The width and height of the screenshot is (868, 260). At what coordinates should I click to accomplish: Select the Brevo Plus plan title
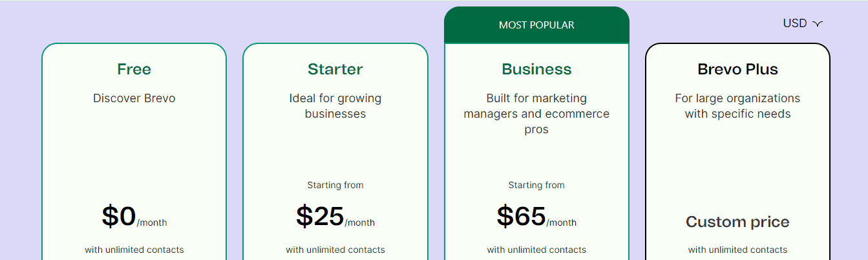[737, 69]
